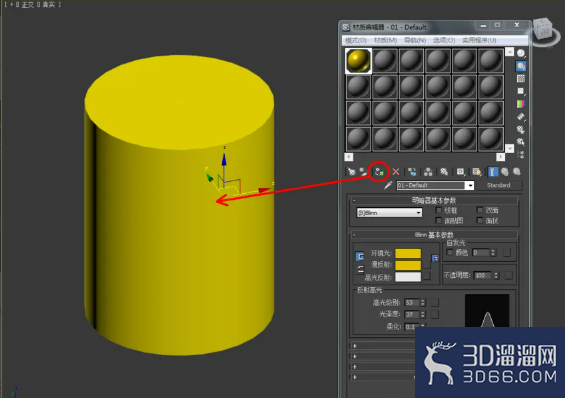Open the 实用程序(U) menu
The width and height of the screenshot is (565, 398).
coord(479,40)
